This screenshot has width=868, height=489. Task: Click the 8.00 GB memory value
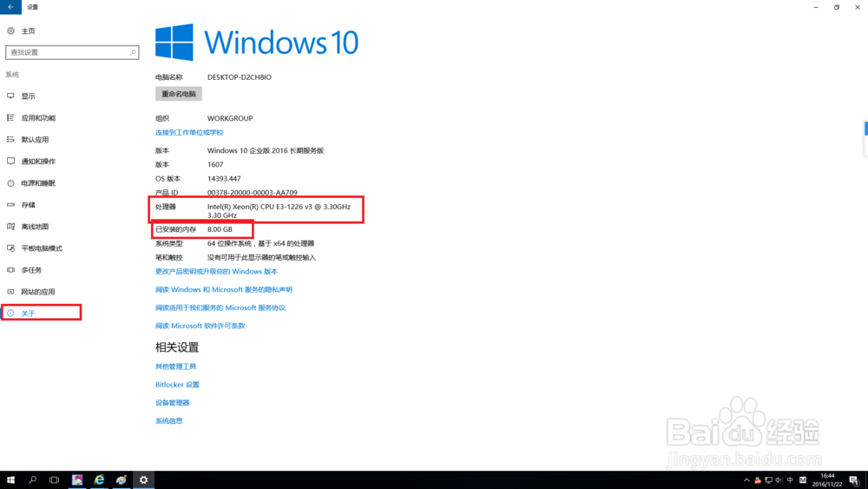tap(220, 229)
